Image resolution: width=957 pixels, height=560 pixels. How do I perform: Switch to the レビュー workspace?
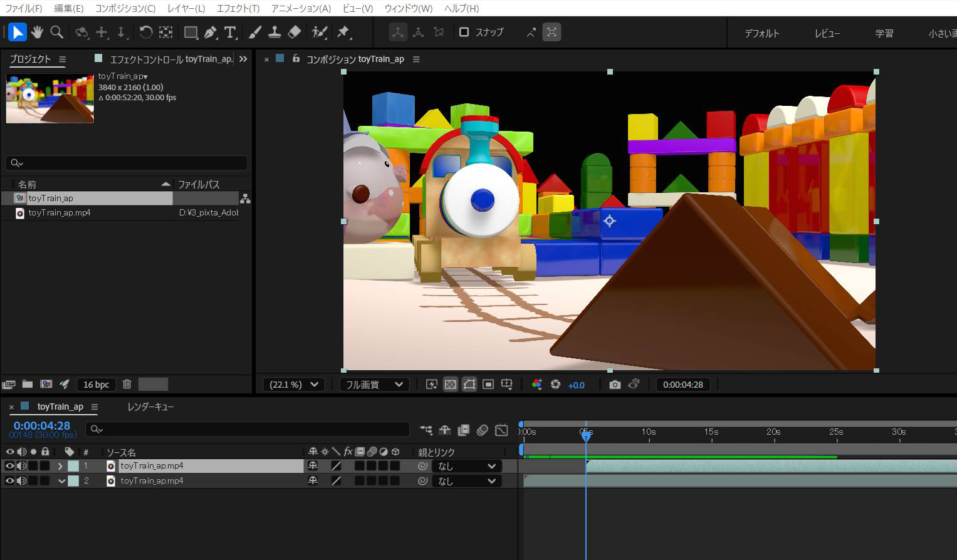pos(827,33)
